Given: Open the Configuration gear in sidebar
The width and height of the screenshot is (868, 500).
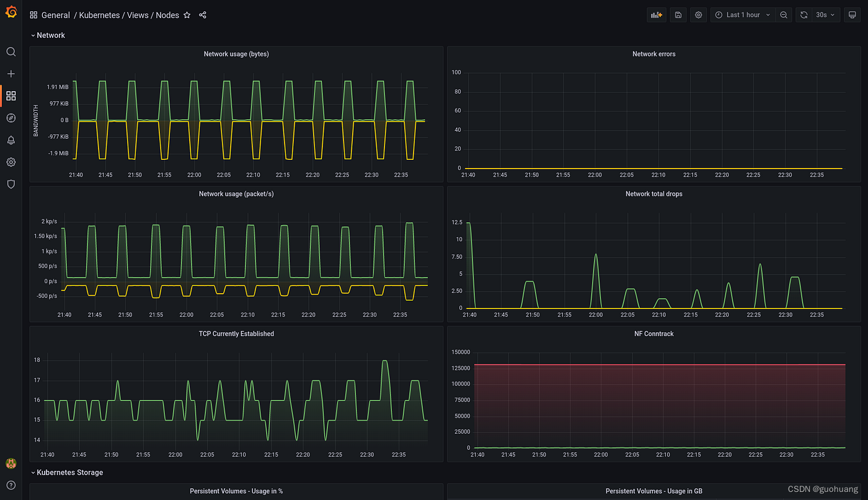Looking at the screenshot, I should [11, 162].
